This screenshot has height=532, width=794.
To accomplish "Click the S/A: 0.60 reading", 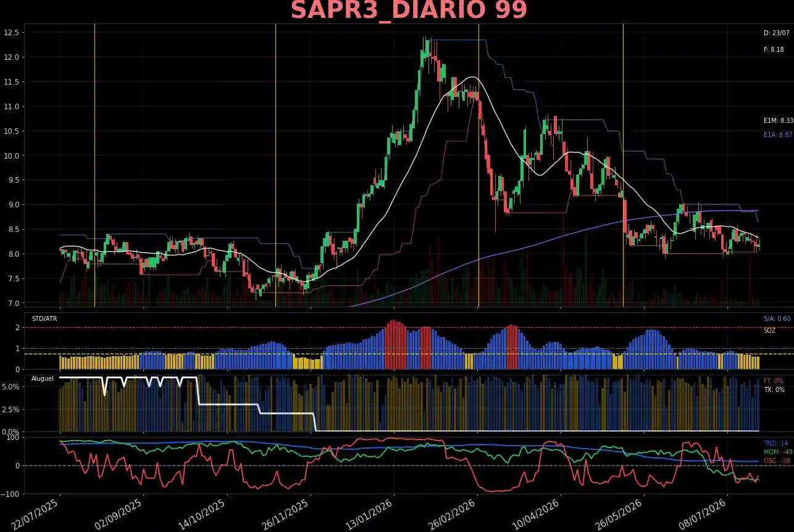I will 777,319.
